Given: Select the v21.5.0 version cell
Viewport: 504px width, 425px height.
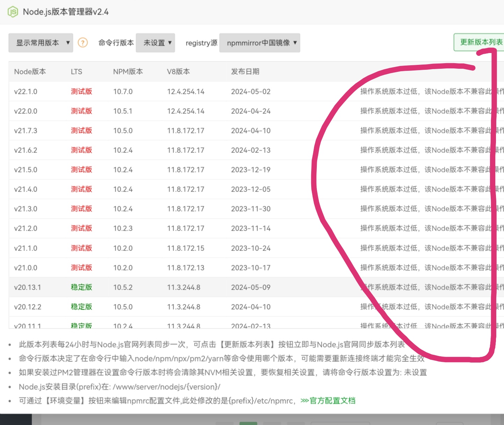Looking at the screenshot, I should click(26, 170).
